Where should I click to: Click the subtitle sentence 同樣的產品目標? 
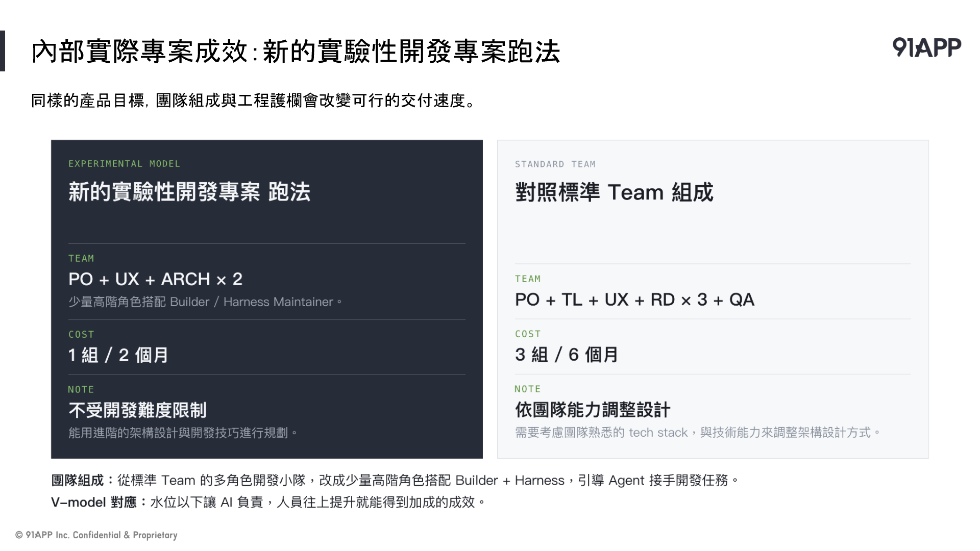point(254,101)
